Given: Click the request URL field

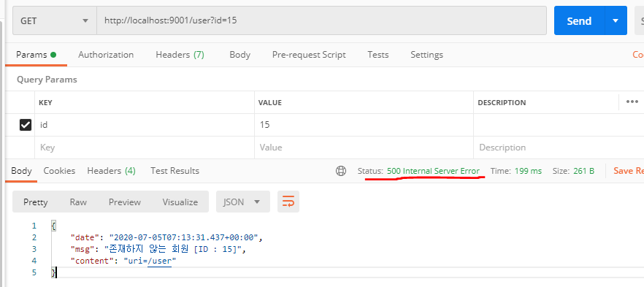Looking at the screenshot, I should (321, 20).
